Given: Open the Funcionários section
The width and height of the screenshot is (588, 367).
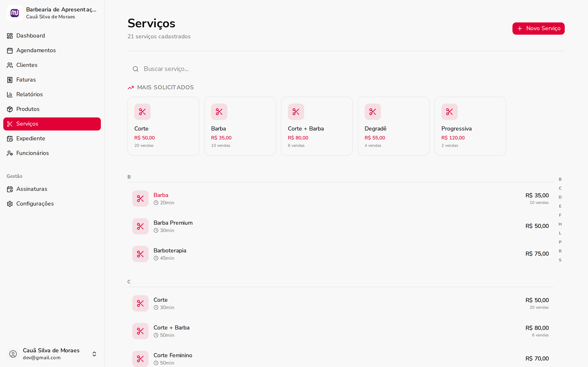Looking at the screenshot, I should point(32,153).
